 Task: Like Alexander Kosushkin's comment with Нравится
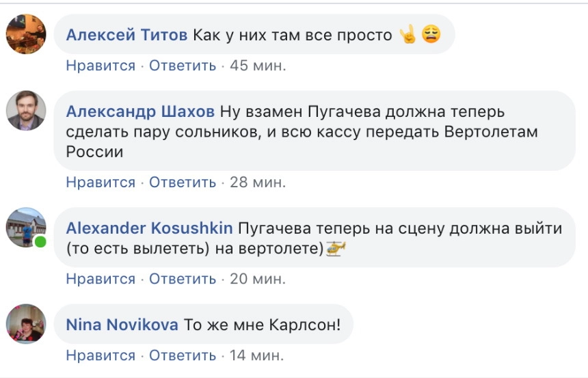click(x=101, y=279)
